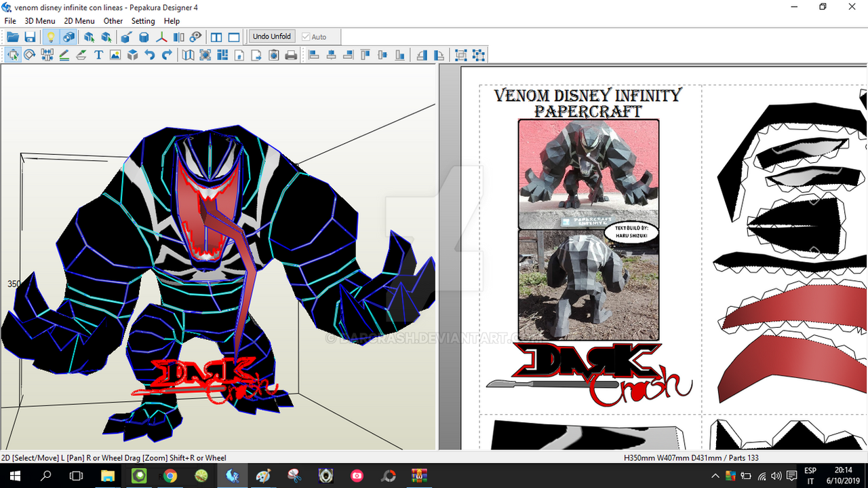Image resolution: width=868 pixels, height=488 pixels.
Task: Click the back-view Venom papercraft photo
Action: (x=588, y=285)
